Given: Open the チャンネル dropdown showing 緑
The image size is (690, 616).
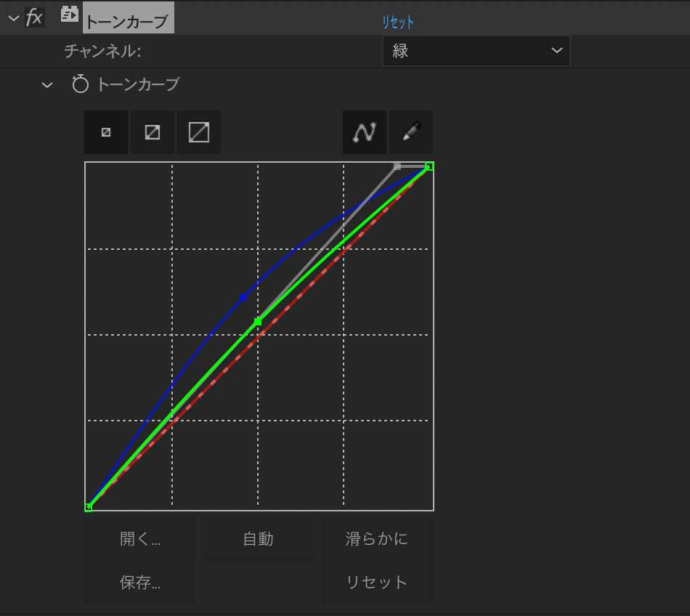Looking at the screenshot, I should tap(476, 51).
